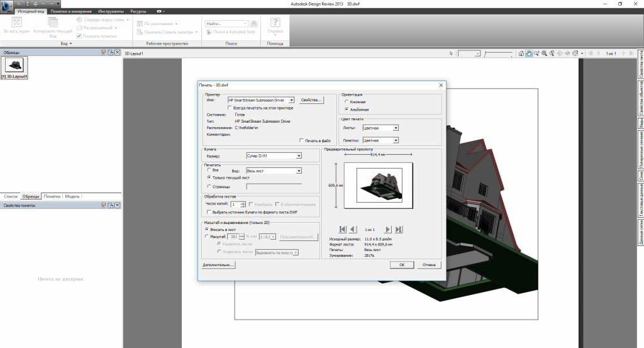Viewport: 644px width, 348px height.
Task: Select the Масштаб radio button
Action: coord(207,237)
